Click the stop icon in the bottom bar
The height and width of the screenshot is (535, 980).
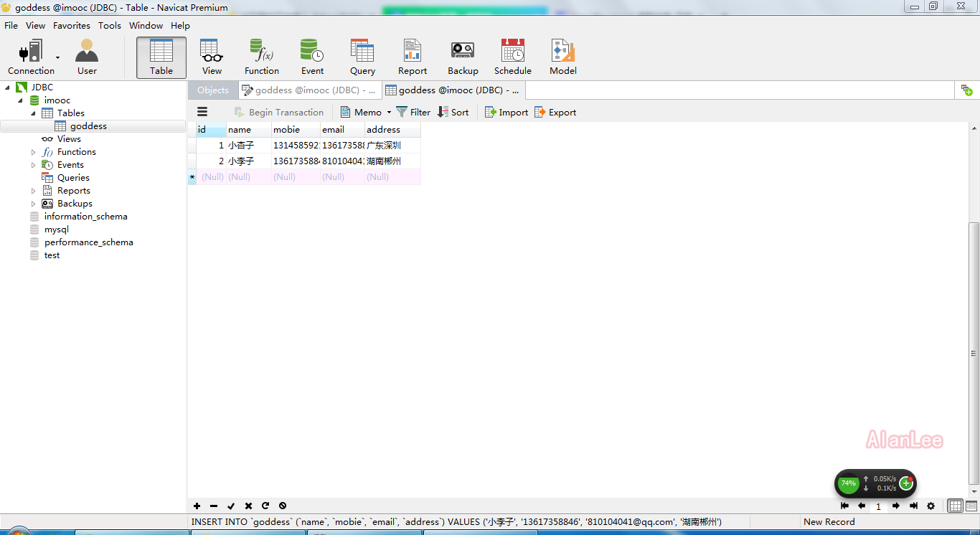[283, 506]
